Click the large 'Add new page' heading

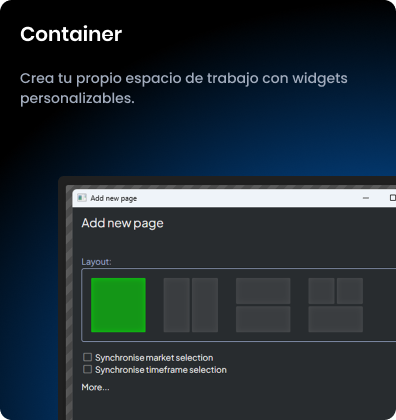pos(122,223)
